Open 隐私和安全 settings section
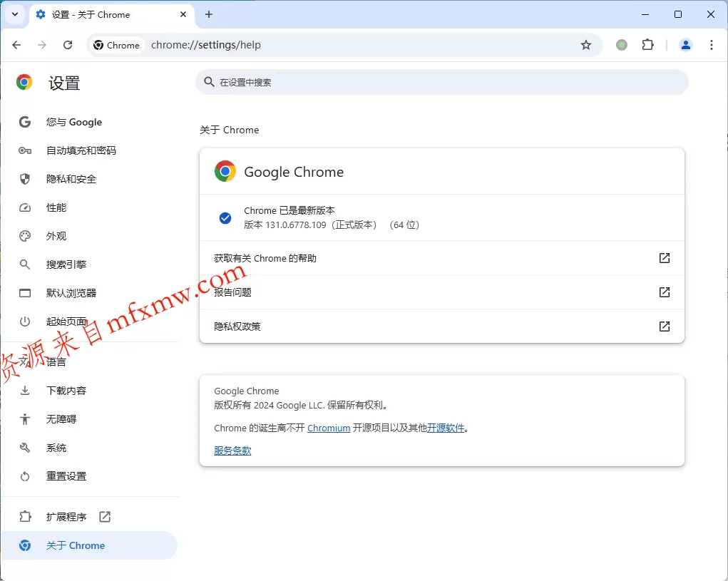Screen dimensions: 728x581 pos(89,179)
